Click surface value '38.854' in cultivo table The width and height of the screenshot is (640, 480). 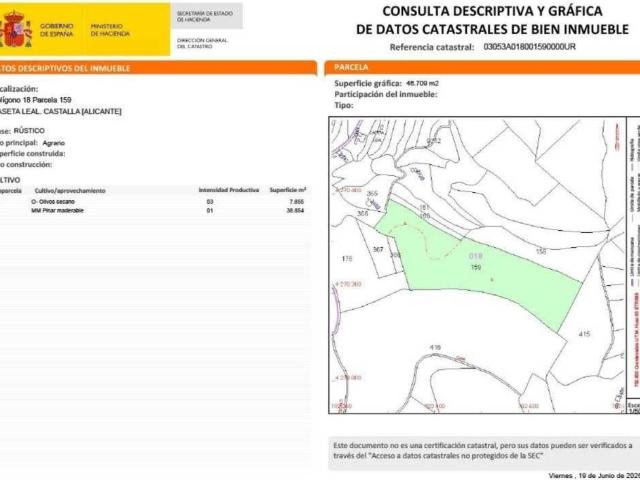[295, 211]
